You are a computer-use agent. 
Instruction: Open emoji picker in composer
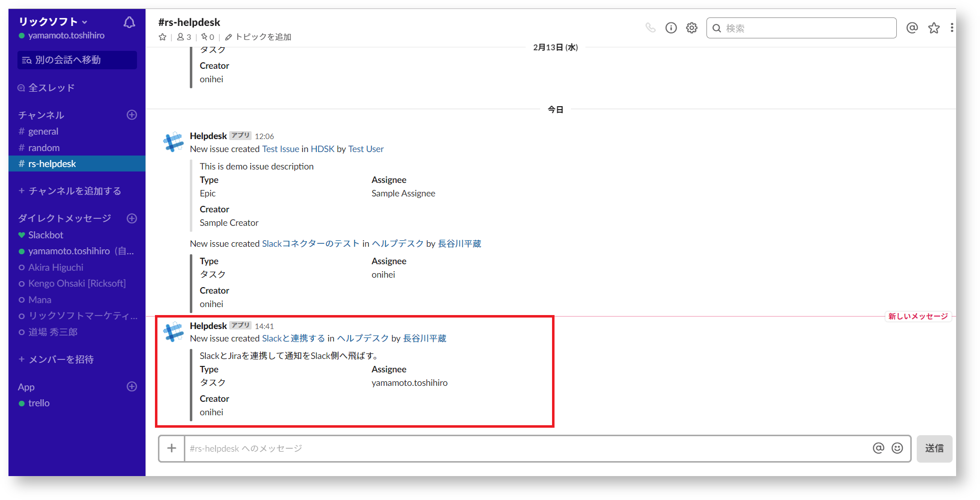click(x=897, y=448)
